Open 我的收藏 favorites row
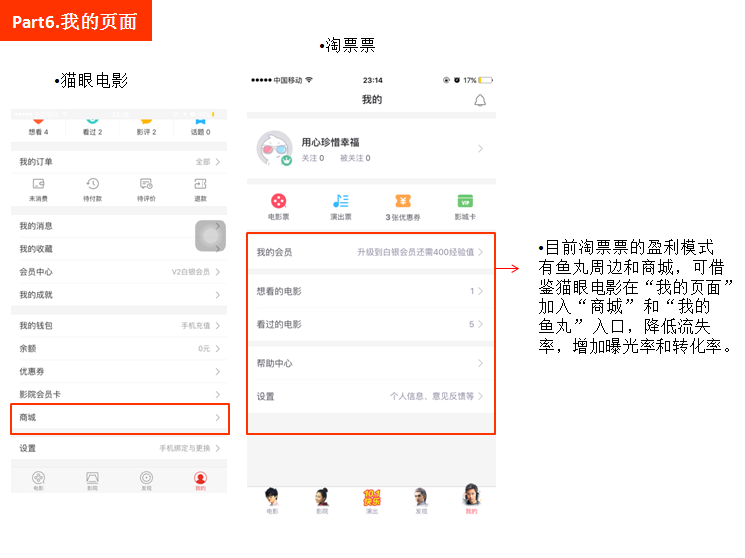This screenshot has height=558, width=745. (119, 249)
